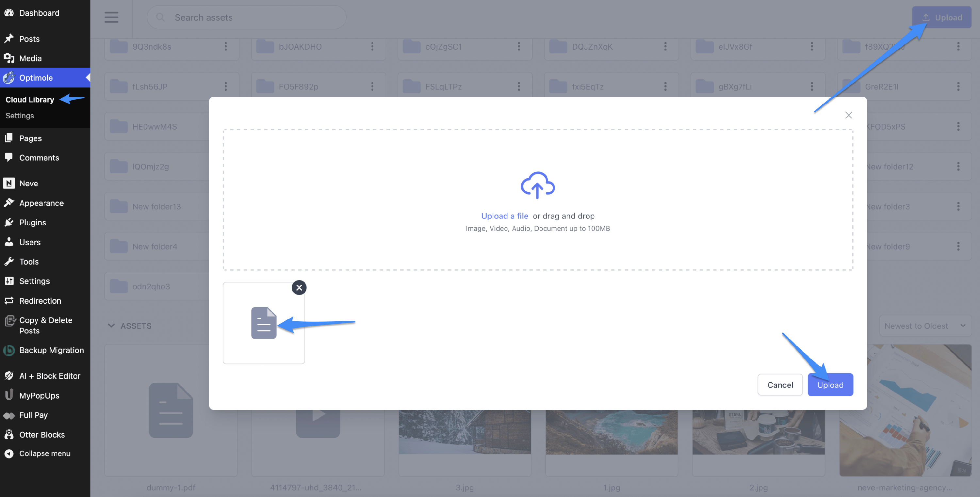Click the Otter Blocks sidebar icon
The width and height of the screenshot is (980, 497).
click(9, 434)
